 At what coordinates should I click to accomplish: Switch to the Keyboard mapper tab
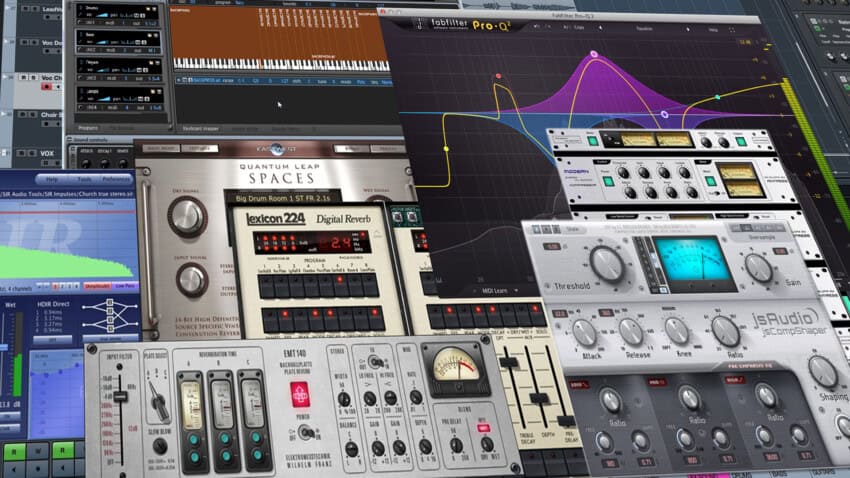coord(201,129)
